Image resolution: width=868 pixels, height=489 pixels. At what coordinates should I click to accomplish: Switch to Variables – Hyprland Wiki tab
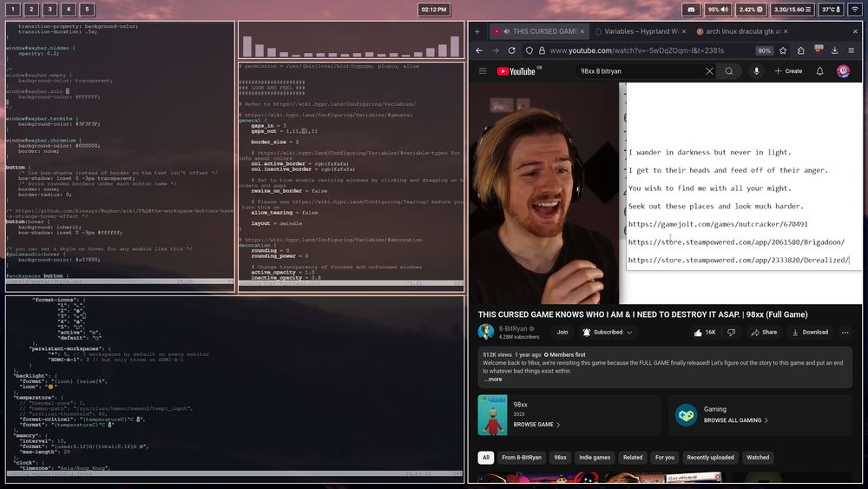[x=640, y=31]
